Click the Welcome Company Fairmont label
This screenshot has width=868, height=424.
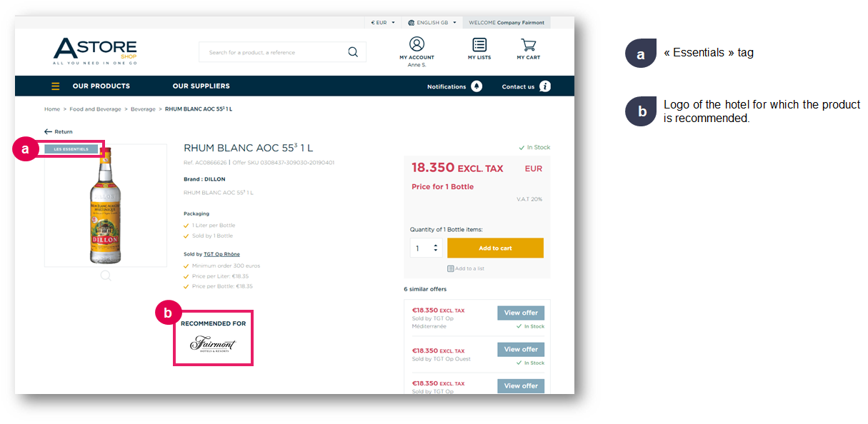(507, 23)
